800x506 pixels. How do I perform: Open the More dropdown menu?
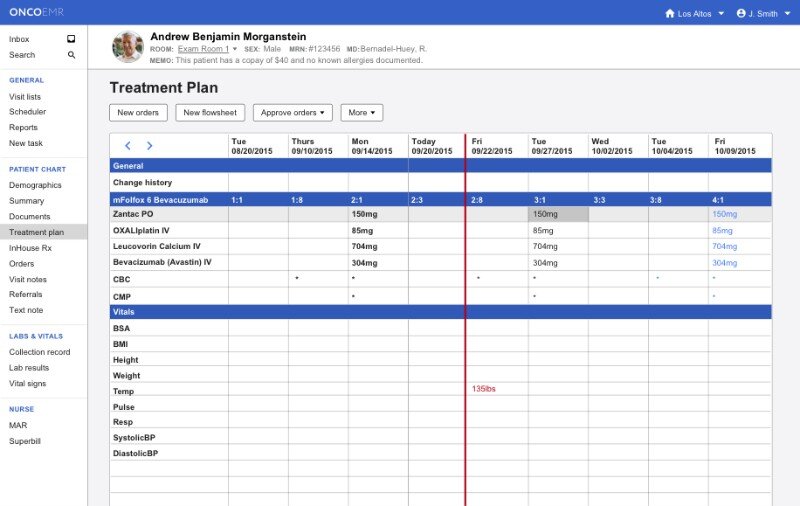pyautogui.click(x=361, y=113)
